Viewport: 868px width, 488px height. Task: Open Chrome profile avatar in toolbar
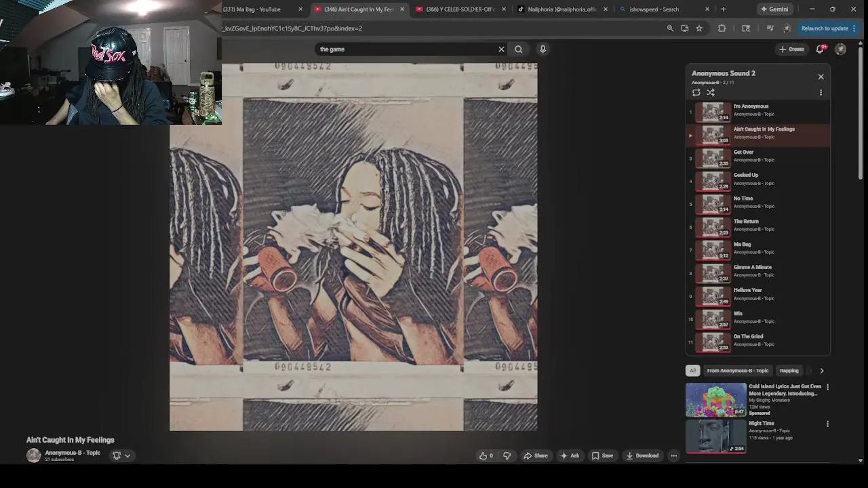point(787,28)
